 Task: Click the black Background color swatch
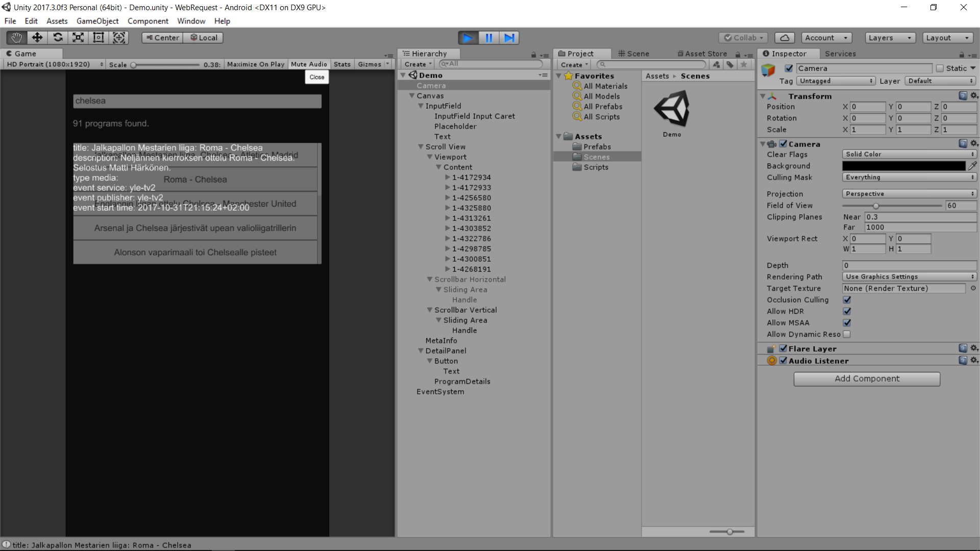pyautogui.click(x=903, y=166)
